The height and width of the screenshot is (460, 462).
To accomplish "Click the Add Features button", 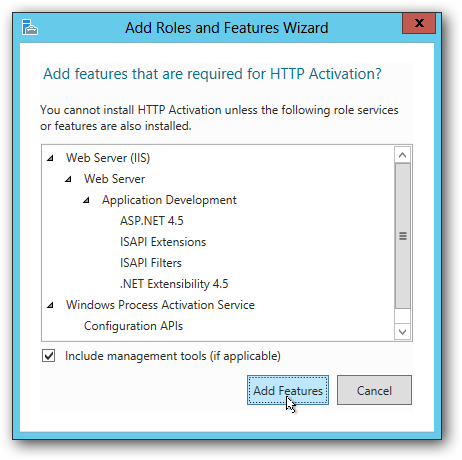I will point(288,390).
